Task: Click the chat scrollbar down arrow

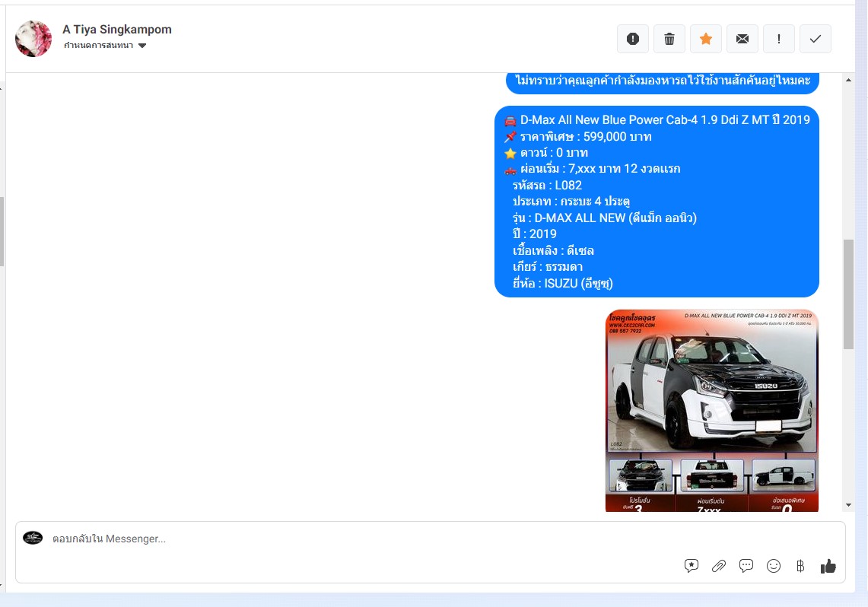Action: point(849,504)
